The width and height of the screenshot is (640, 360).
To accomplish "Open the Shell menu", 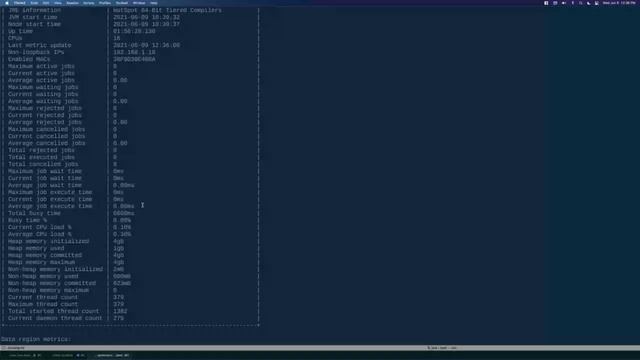I will point(34,3).
